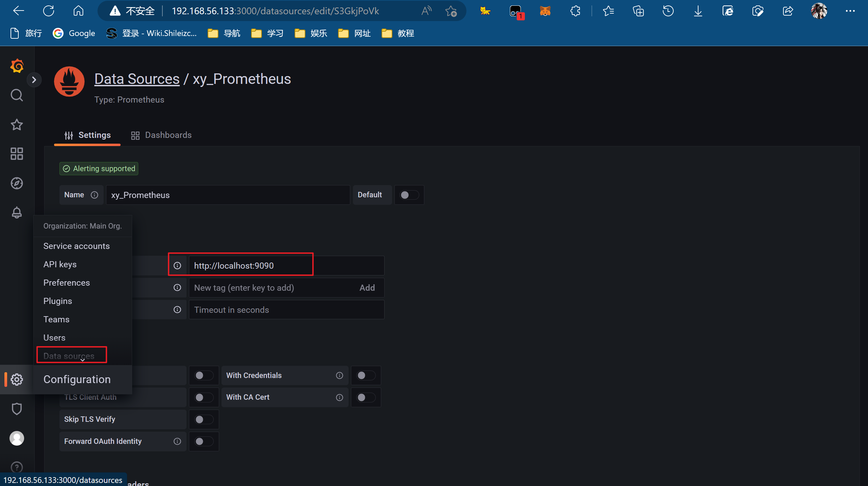Switch to the Settings tab
The width and height of the screenshot is (868, 486).
(88, 135)
